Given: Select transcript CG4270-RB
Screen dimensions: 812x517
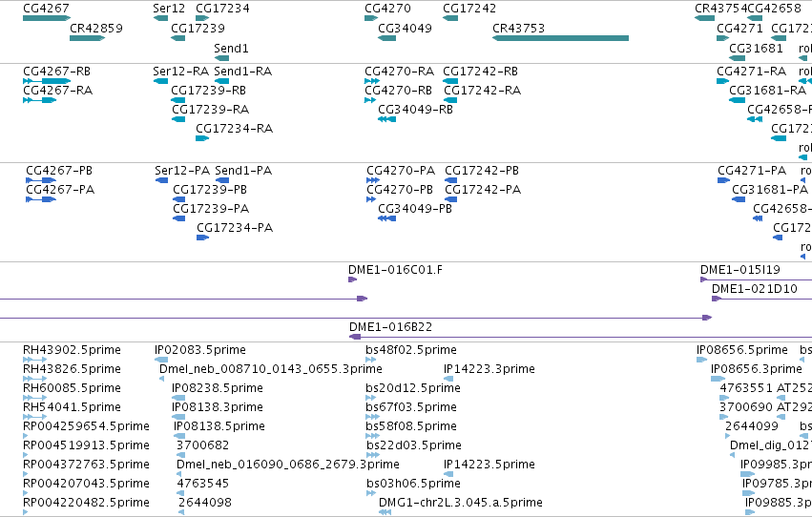Looking at the screenshot, I should pos(370,100).
